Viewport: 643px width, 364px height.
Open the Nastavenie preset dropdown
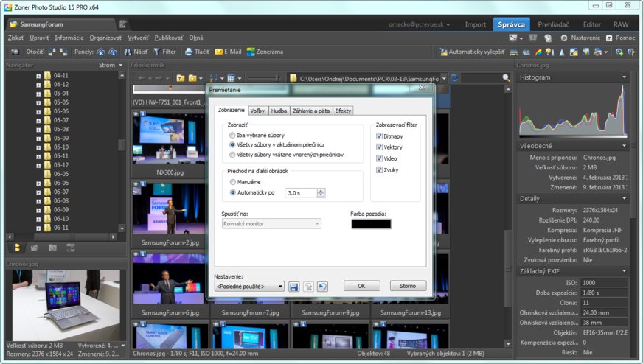[x=248, y=286]
